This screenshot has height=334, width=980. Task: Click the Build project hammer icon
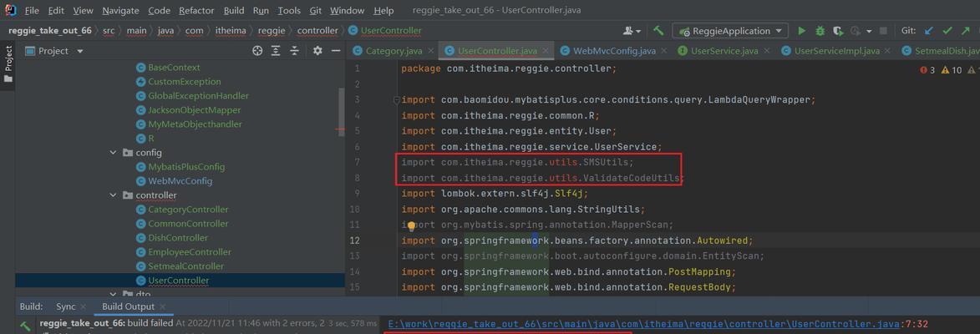click(658, 31)
